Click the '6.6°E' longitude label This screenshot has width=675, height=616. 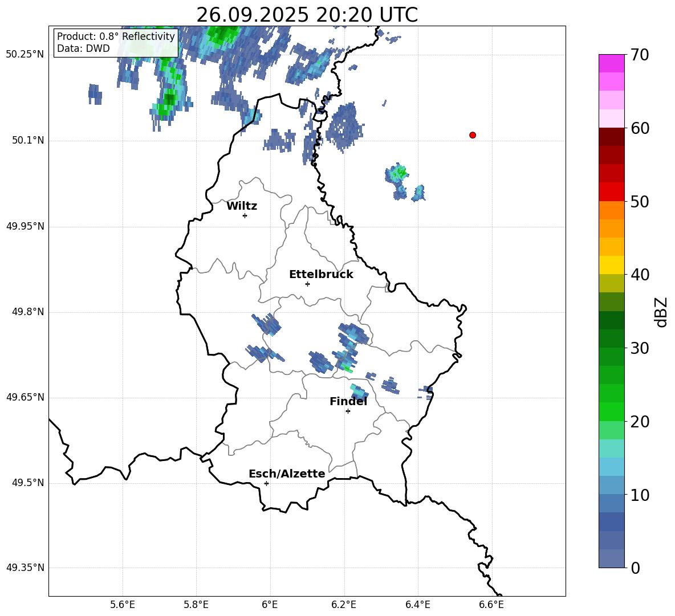pos(491,605)
